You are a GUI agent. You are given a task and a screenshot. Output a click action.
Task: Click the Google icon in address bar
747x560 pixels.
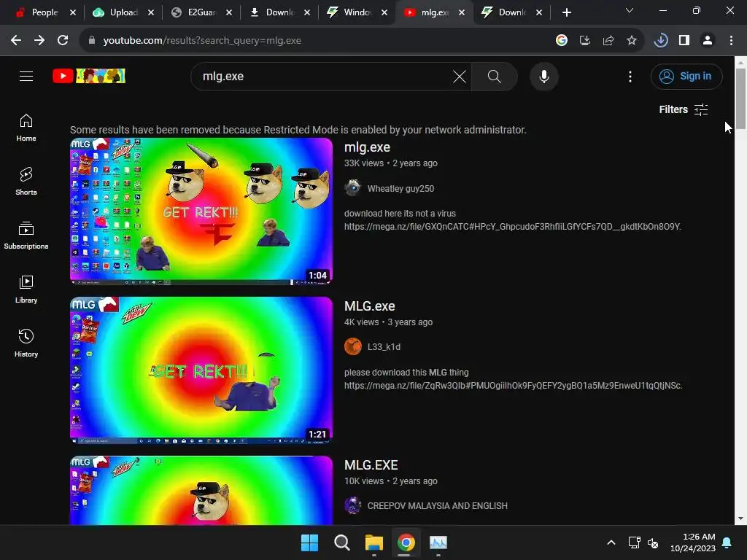561,41
